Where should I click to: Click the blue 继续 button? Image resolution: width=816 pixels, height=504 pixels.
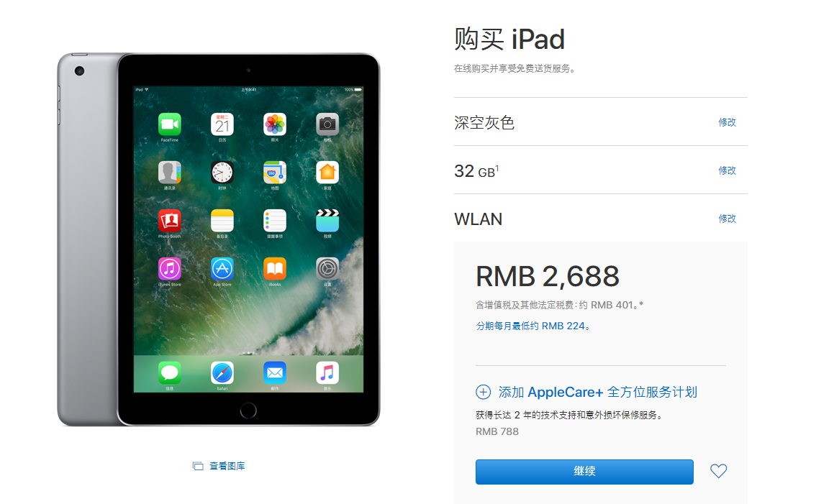tap(584, 472)
